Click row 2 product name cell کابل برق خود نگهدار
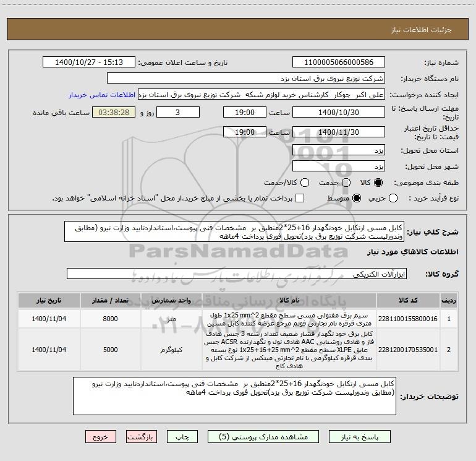476x461 pixels. click(x=289, y=350)
